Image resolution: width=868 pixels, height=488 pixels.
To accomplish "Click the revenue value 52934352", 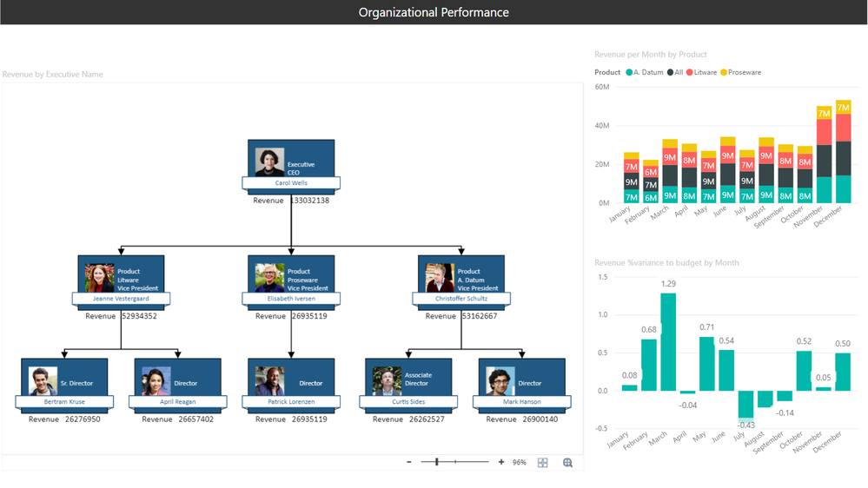I will (x=140, y=316).
